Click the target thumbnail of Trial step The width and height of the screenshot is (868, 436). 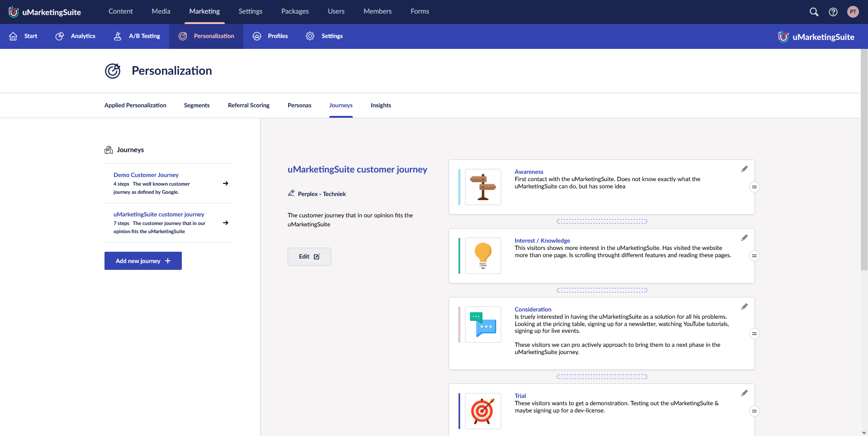[483, 411]
